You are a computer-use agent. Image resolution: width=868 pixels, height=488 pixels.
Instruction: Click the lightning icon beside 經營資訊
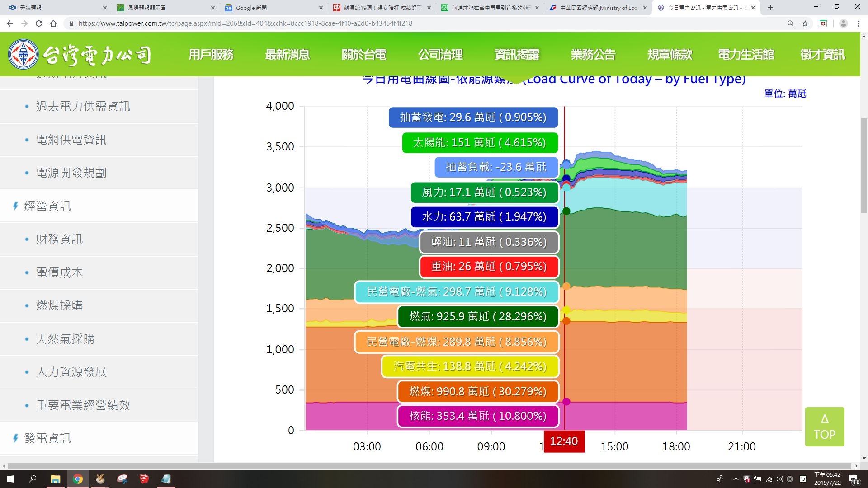point(15,206)
